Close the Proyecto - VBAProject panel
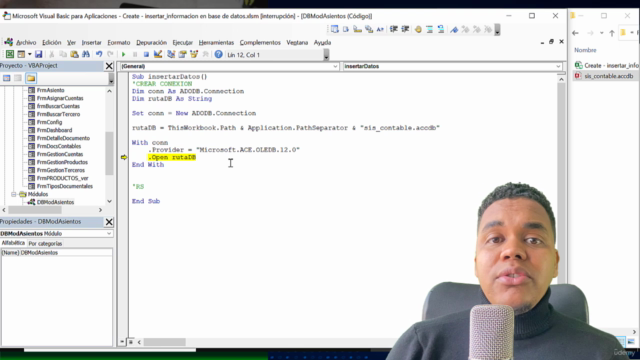Viewport: 640px width, 360px height. pyautogui.click(x=109, y=66)
